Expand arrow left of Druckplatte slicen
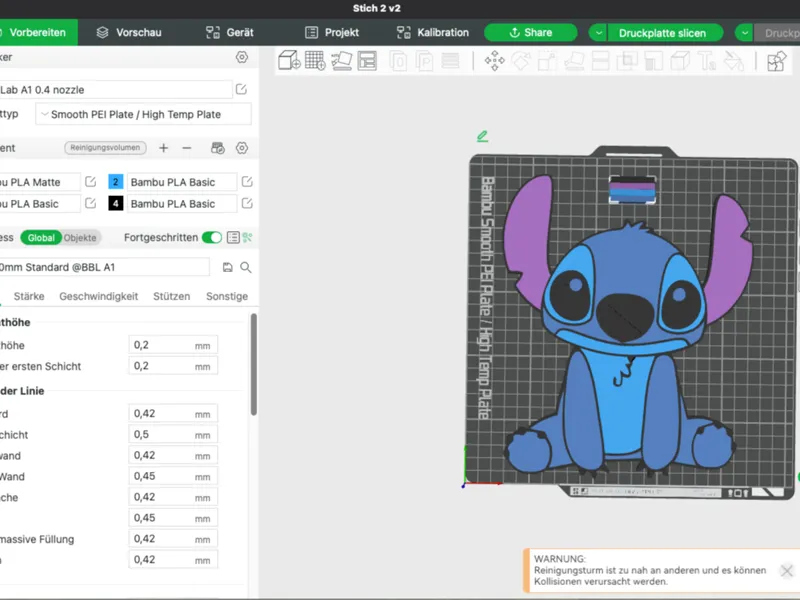This screenshot has height=600, width=800. [x=598, y=33]
